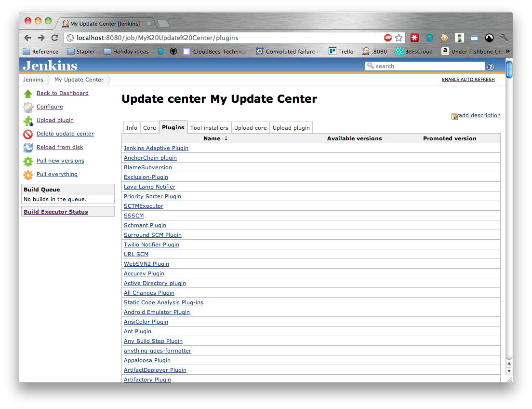Open the Tool installers tab
532x409 pixels.
click(209, 128)
